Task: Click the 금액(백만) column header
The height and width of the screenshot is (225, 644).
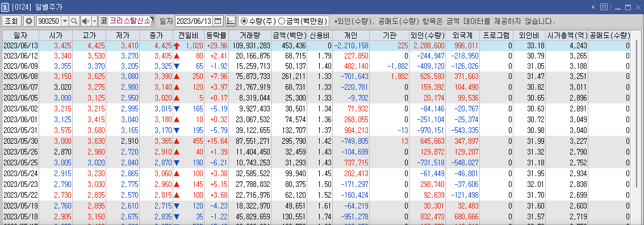Action: click(x=289, y=36)
